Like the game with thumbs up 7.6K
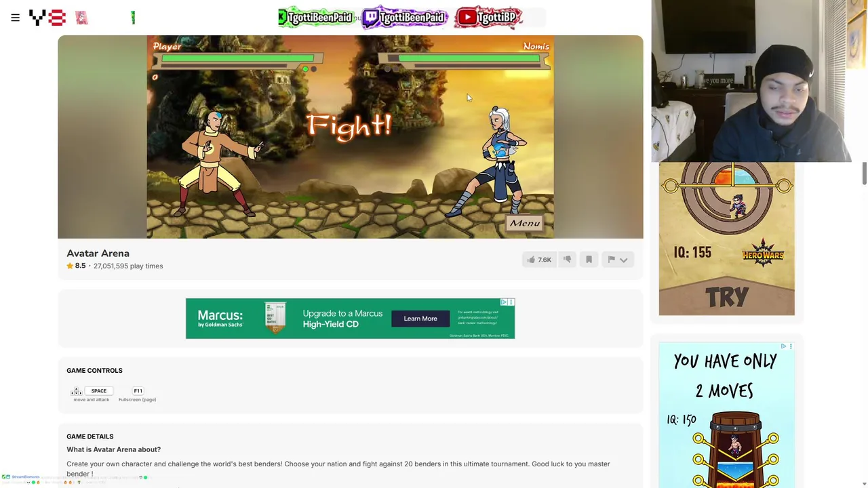The height and width of the screenshot is (488, 868). click(x=540, y=260)
